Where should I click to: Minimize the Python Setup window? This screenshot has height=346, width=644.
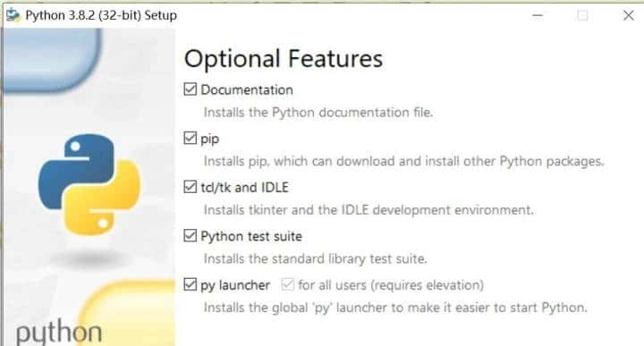(538, 15)
